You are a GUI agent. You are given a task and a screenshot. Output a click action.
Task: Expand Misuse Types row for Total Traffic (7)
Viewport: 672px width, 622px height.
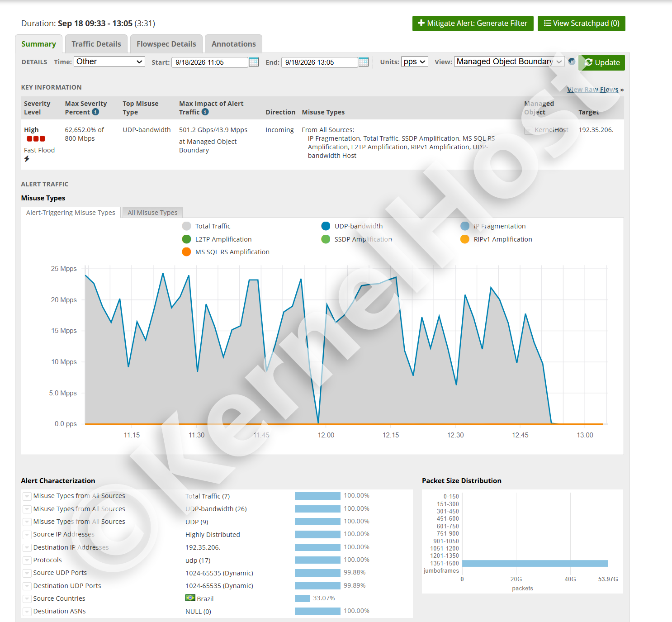point(27,496)
